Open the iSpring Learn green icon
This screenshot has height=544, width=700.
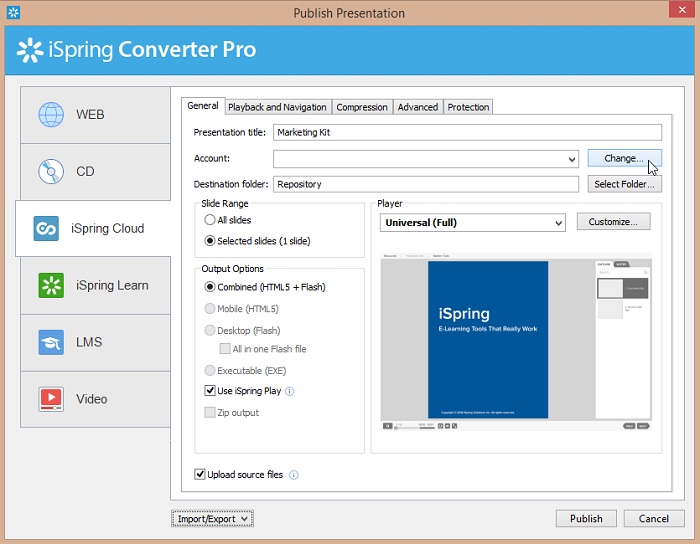point(51,285)
